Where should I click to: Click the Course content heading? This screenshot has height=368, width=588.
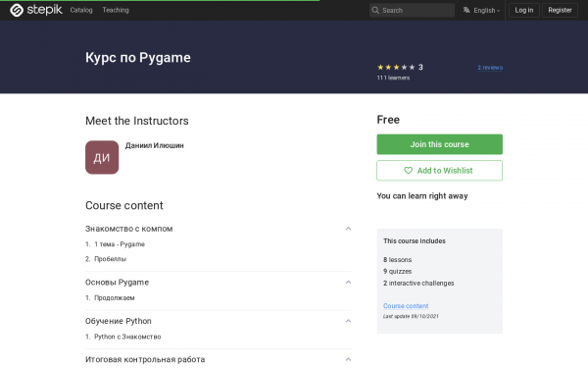coord(124,205)
